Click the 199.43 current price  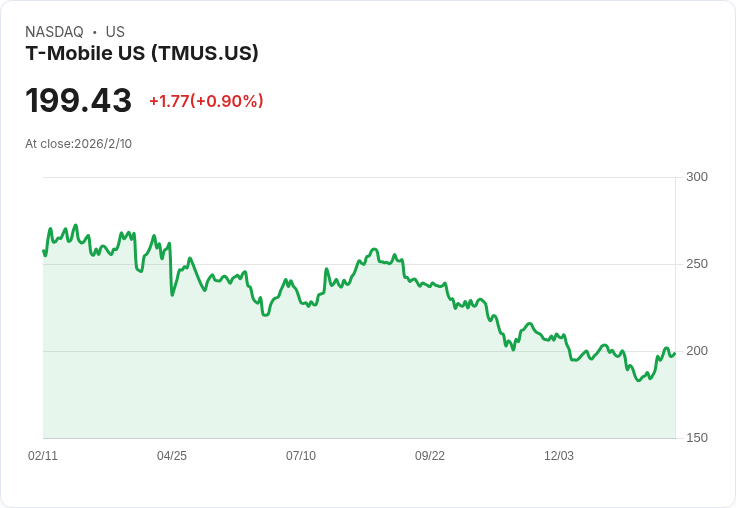pyautogui.click(x=78, y=101)
